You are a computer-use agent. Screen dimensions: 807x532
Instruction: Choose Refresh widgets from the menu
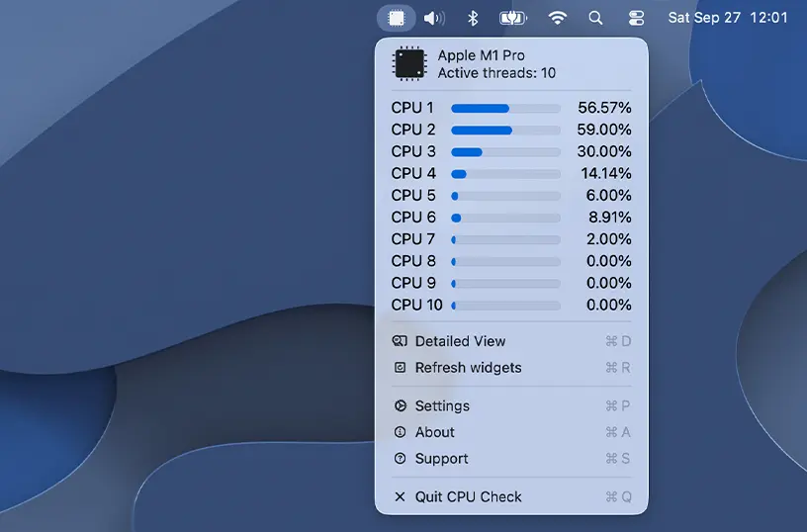click(469, 368)
